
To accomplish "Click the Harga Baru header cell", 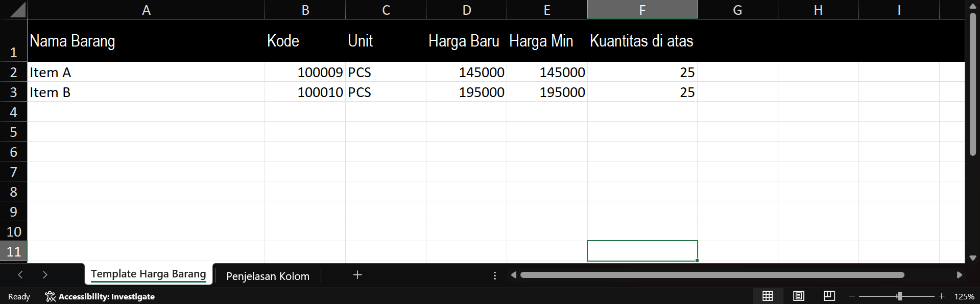I will (x=466, y=41).
